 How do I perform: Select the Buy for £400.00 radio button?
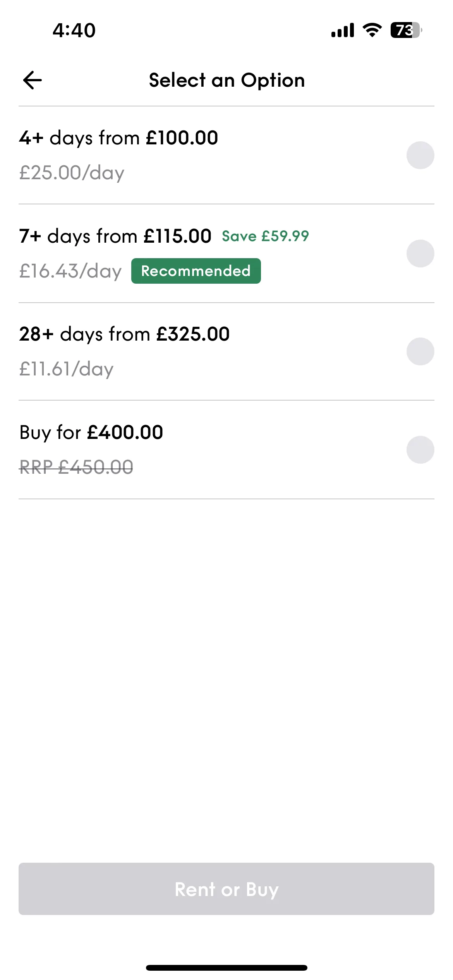(x=420, y=450)
